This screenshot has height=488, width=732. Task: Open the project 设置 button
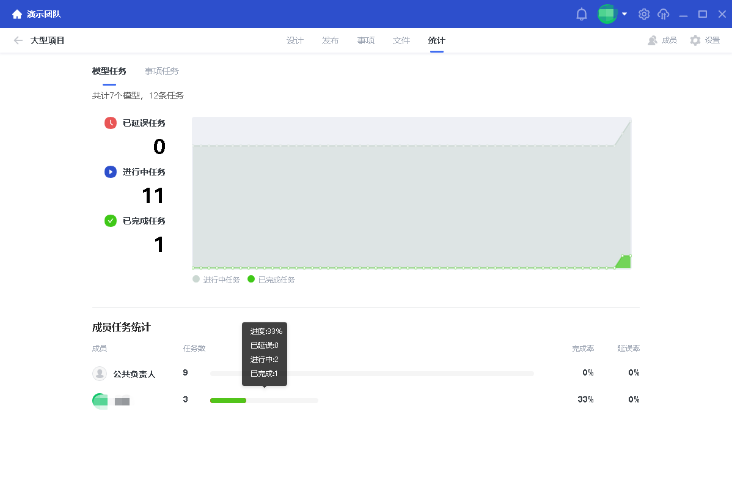coord(705,41)
